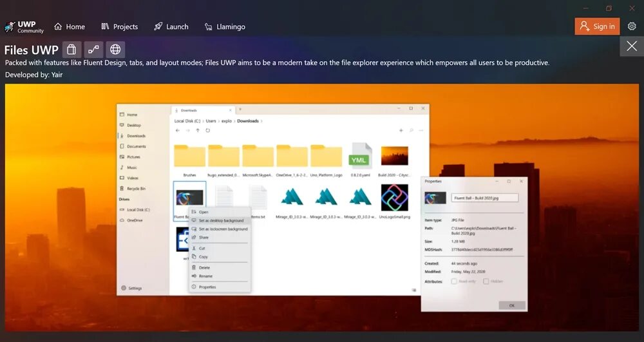Select the Brushes folder

(189, 160)
